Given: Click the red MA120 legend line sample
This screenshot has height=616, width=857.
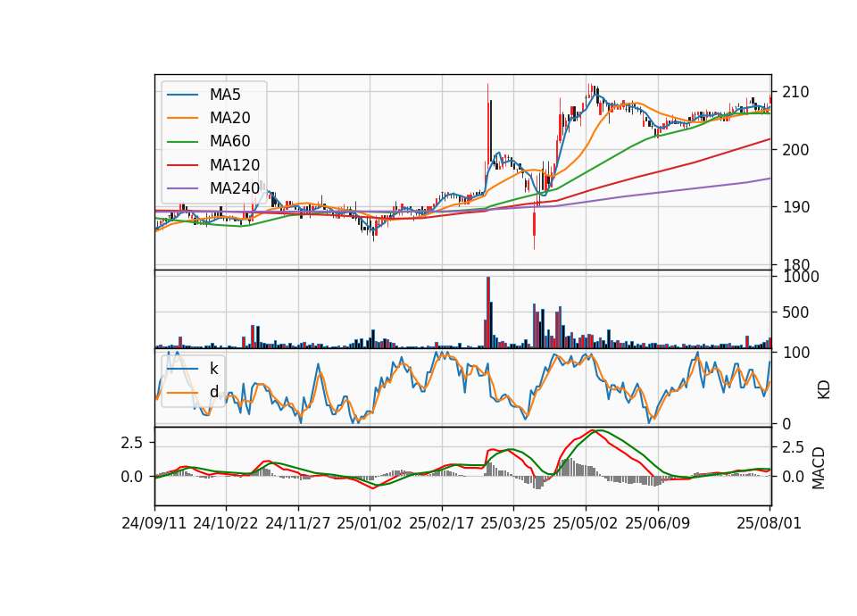Looking at the screenshot, I should pos(182,165).
